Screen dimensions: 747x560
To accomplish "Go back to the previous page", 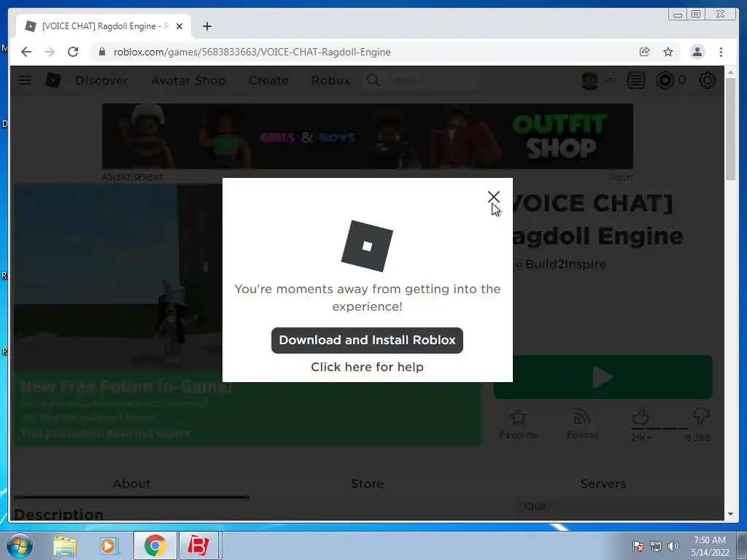I will pyautogui.click(x=26, y=52).
